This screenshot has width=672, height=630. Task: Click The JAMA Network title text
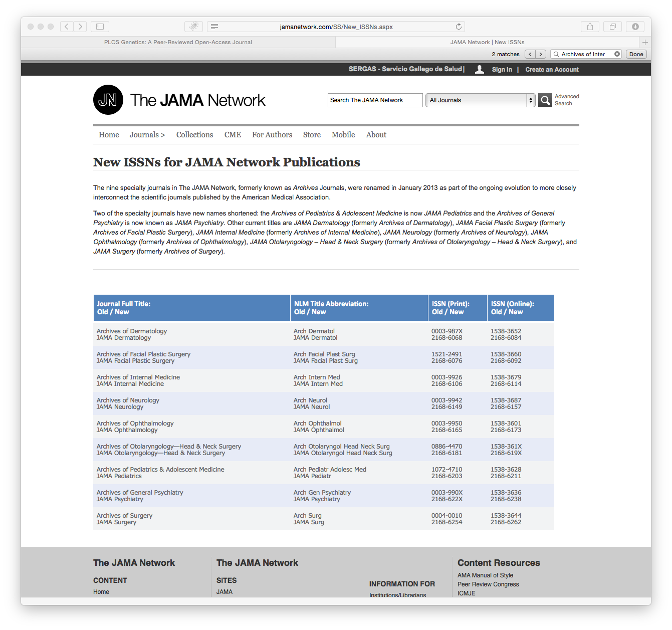198,100
